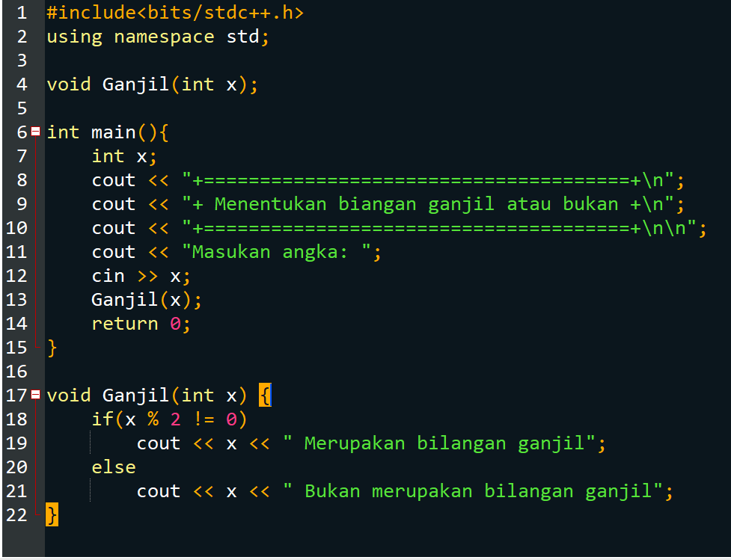Click the keyword namespace on line 2
Image resolution: width=731 pixels, height=560 pixels.
click(163, 36)
